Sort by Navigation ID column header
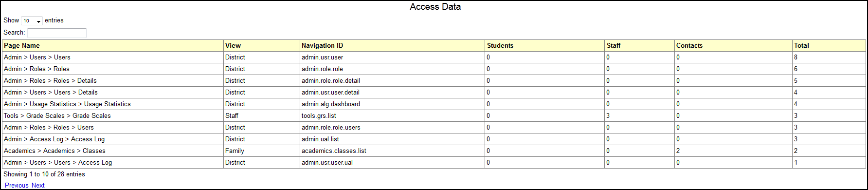This screenshot has height=190, width=868. pyautogui.click(x=393, y=46)
